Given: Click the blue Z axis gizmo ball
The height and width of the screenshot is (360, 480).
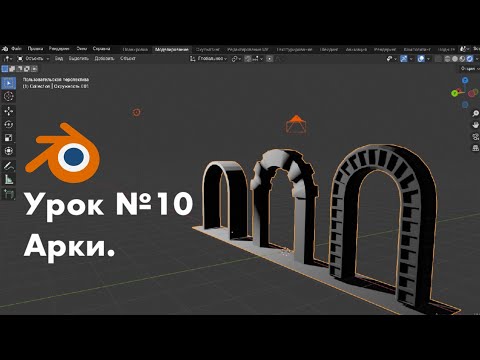Looking at the screenshot, I should click(x=465, y=80).
